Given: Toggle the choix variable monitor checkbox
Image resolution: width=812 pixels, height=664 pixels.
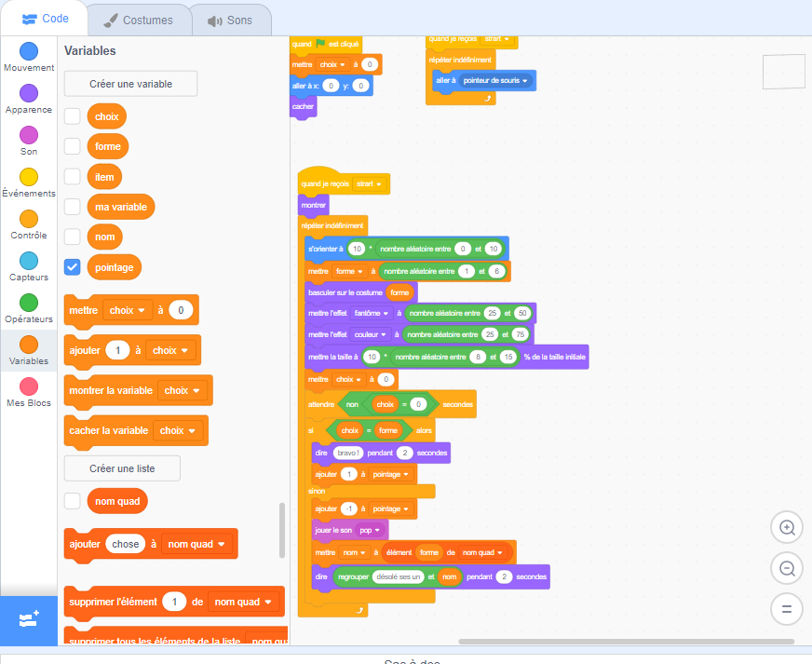Looking at the screenshot, I should click(72, 116).
